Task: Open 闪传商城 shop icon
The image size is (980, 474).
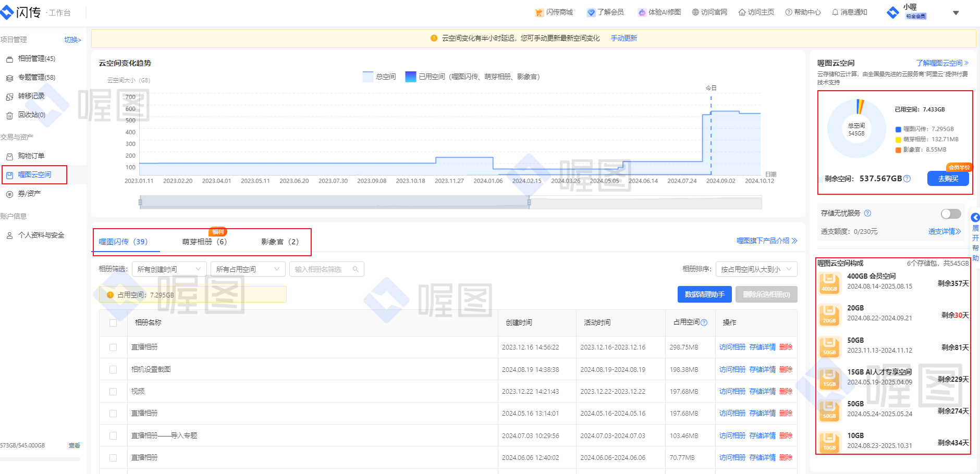Action: 539,13
